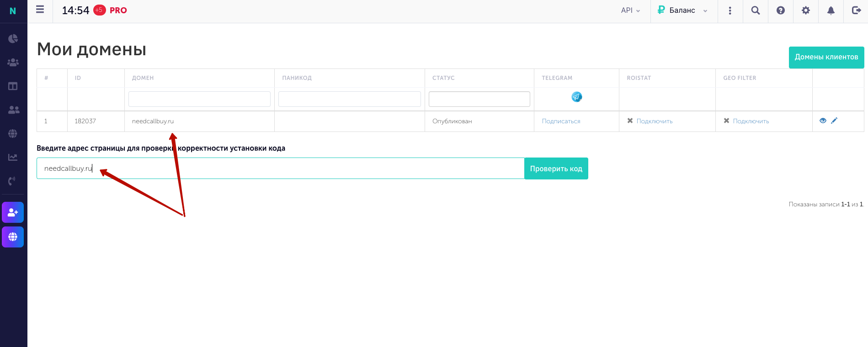Click the Подписаться Telegram link

(x=561, y=121)
